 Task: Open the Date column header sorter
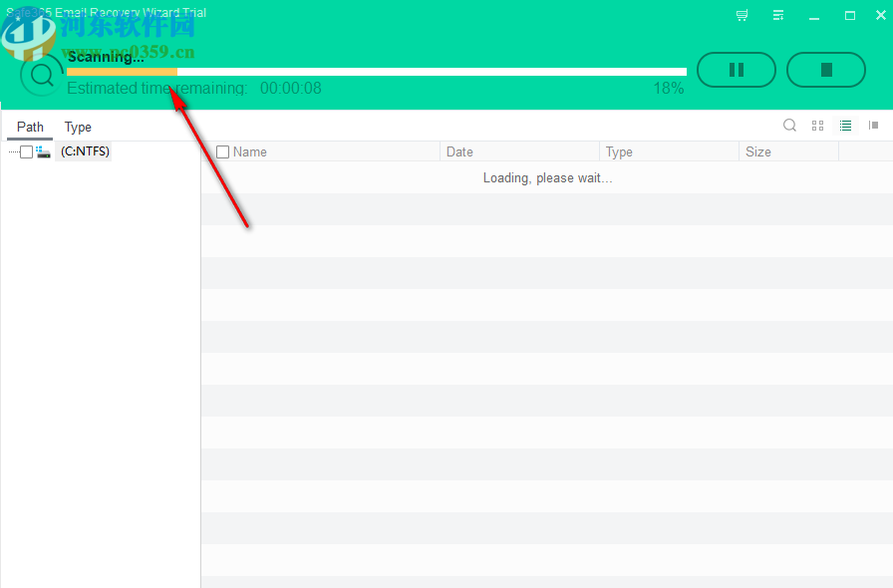click(459, 151)
